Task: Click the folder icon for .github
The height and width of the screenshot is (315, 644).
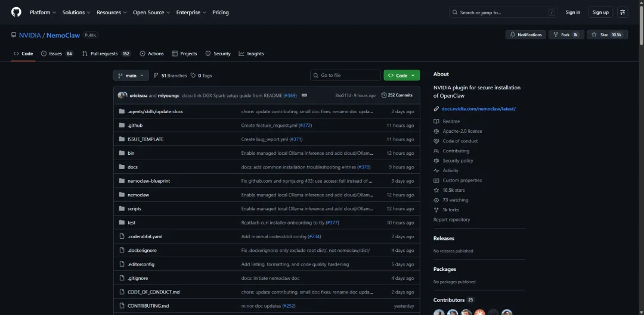Action: point(122,125)
